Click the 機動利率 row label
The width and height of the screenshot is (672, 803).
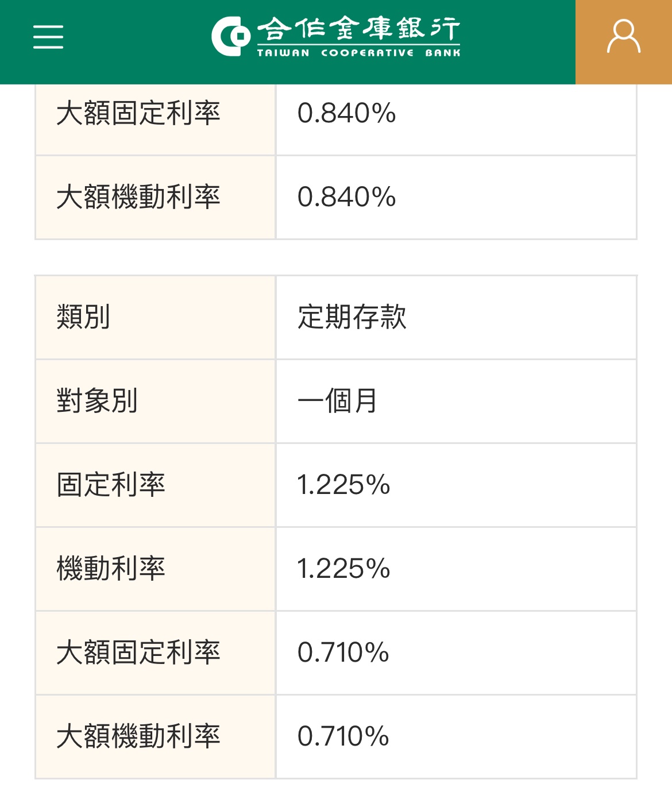tap(111, 569)
